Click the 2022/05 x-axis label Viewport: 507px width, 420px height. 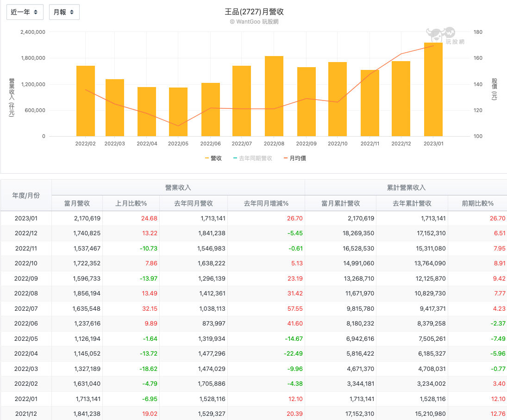click(178, 144)
